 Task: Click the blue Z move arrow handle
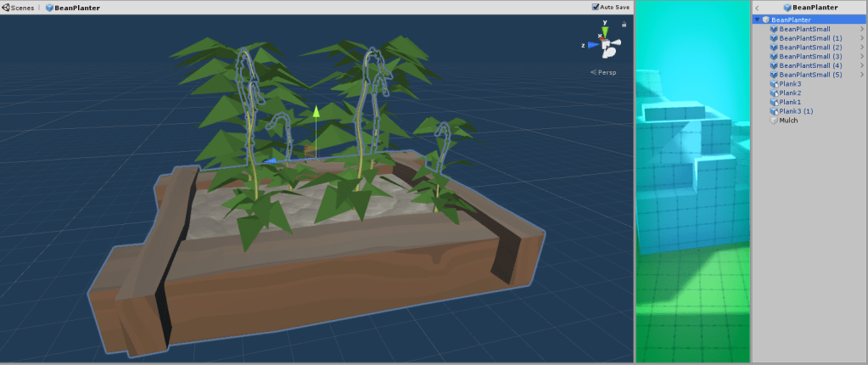[x=270, y=160]
